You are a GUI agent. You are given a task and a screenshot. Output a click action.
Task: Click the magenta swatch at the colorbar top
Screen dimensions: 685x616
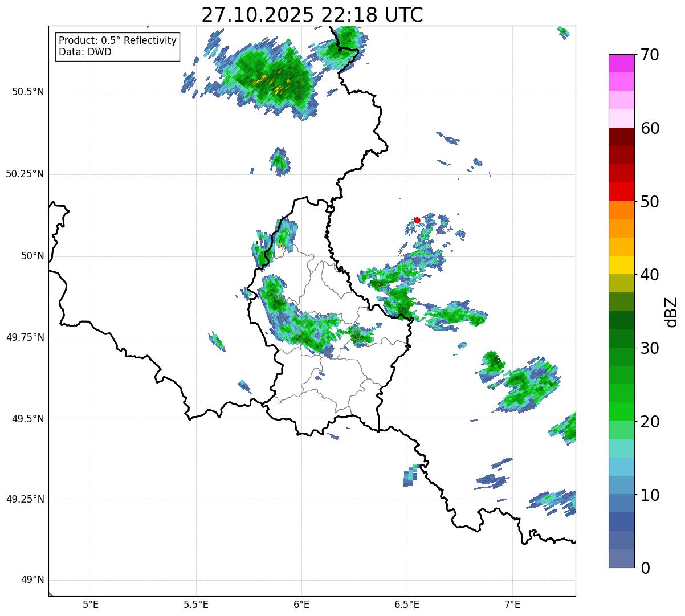pyautogui.click(x=622, y=63)
